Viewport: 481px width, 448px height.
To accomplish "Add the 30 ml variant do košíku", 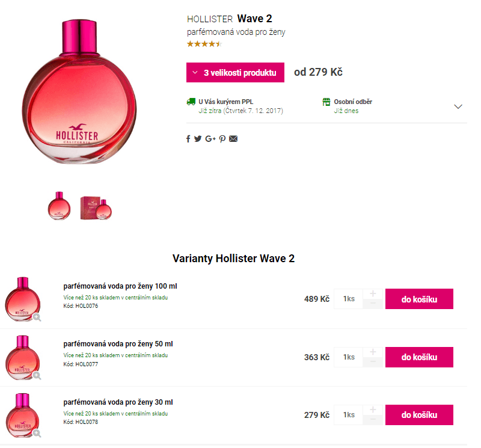I will [419, 415].
